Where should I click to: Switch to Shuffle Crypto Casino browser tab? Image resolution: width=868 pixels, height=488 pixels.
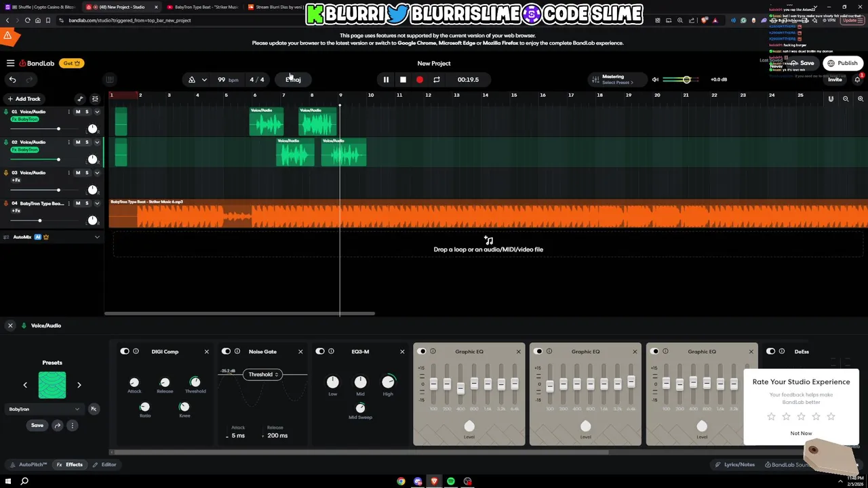point(42,7)
